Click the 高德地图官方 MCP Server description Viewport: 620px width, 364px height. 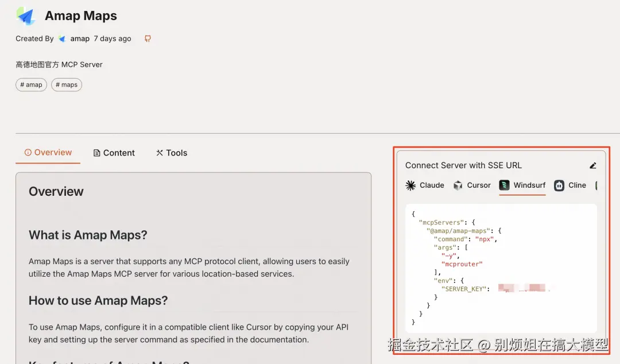(59, 64)
